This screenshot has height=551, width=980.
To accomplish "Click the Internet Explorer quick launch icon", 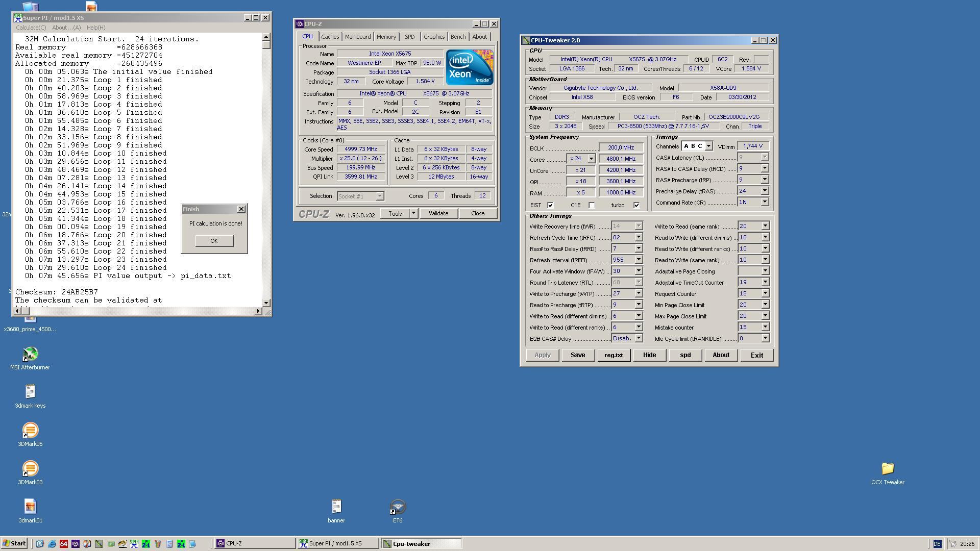I will [52, 544].
